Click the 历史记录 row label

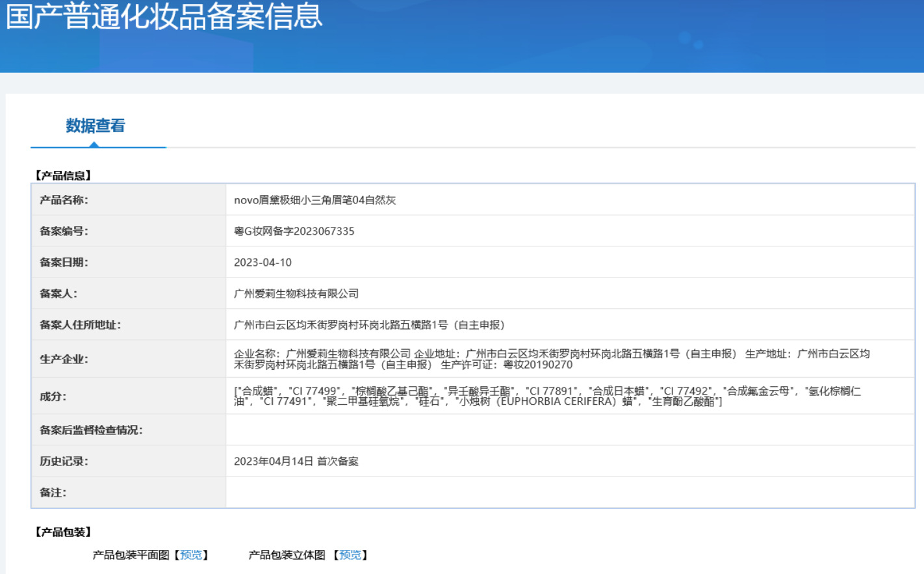[x=64, y=462]
